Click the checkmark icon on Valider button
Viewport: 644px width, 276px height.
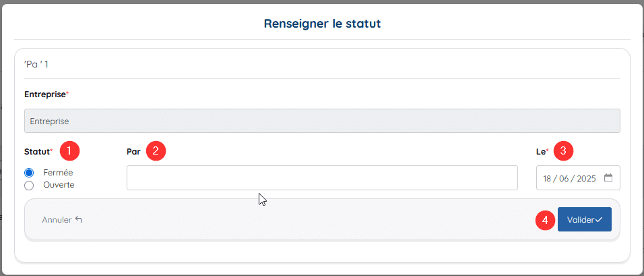pos(598,219)
